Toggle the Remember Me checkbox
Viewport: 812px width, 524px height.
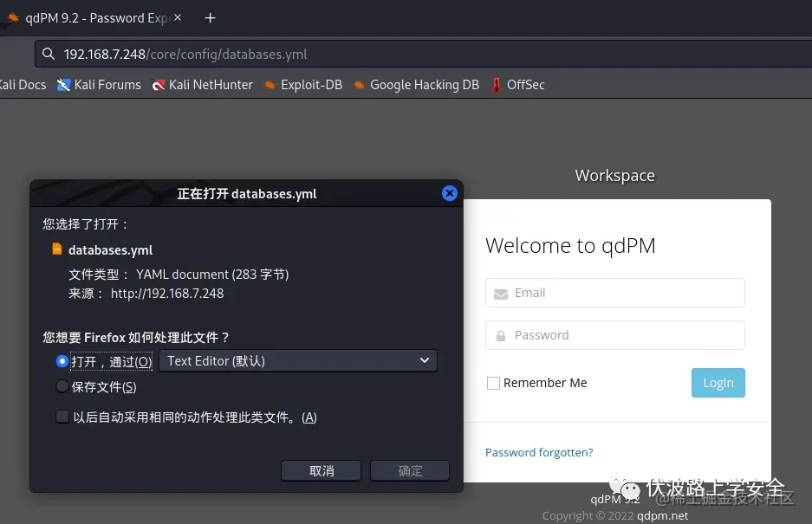pos(493,383)
